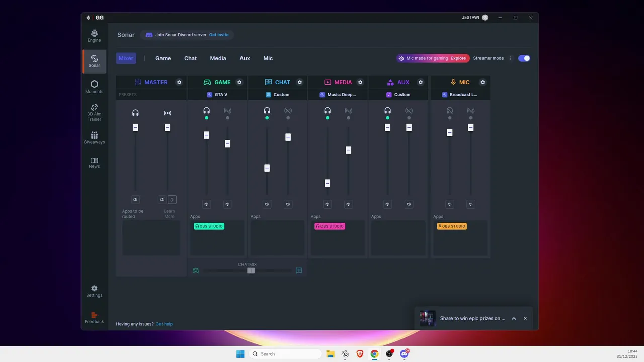This screenshot has width=644, height=362.
Task: Open GAME channel gear settings
Action: [239, 82]
